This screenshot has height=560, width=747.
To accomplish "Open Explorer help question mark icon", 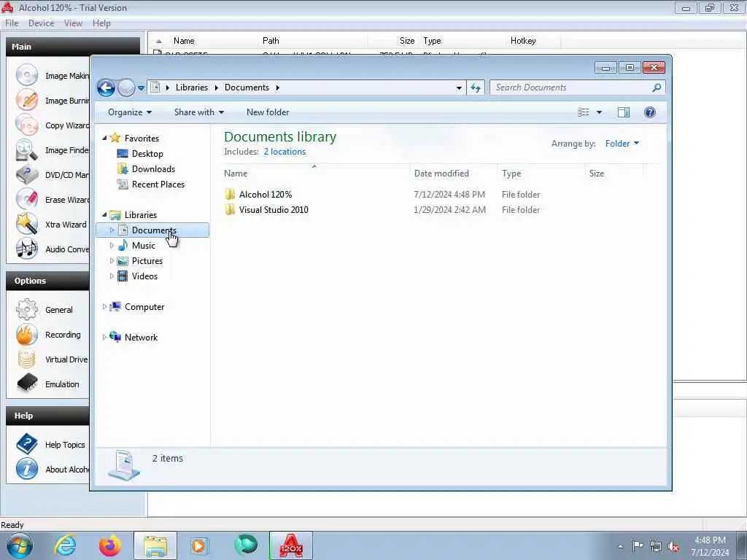I will 650,112.
